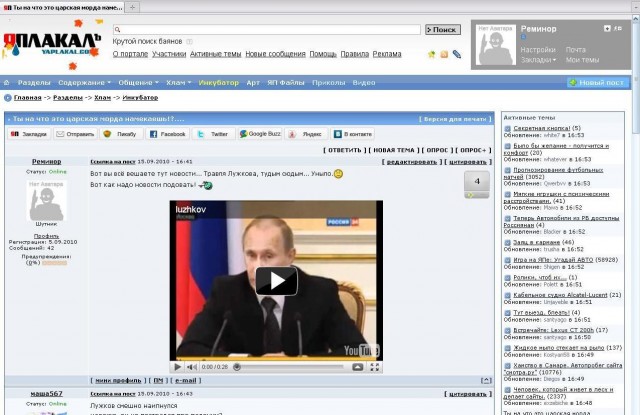The height and width of the screenshot is (415, 640).
Task: Click the Версия для печати link
Action: (x=455, y=119)
